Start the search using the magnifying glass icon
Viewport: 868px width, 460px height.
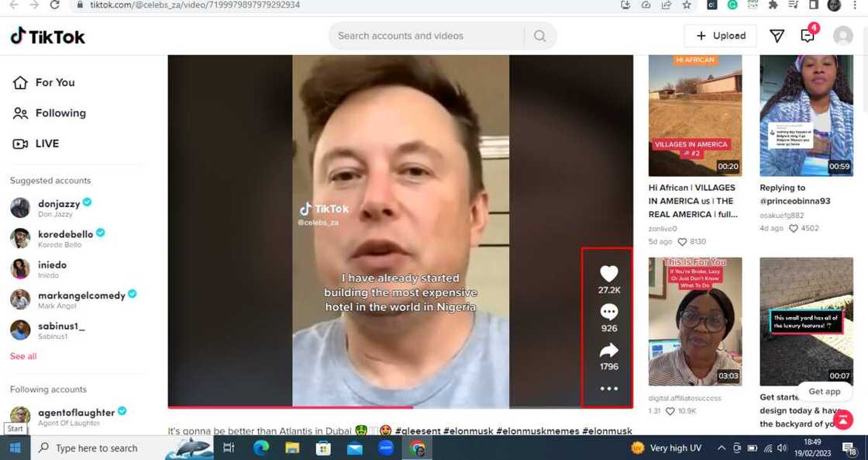coord(539,35)
